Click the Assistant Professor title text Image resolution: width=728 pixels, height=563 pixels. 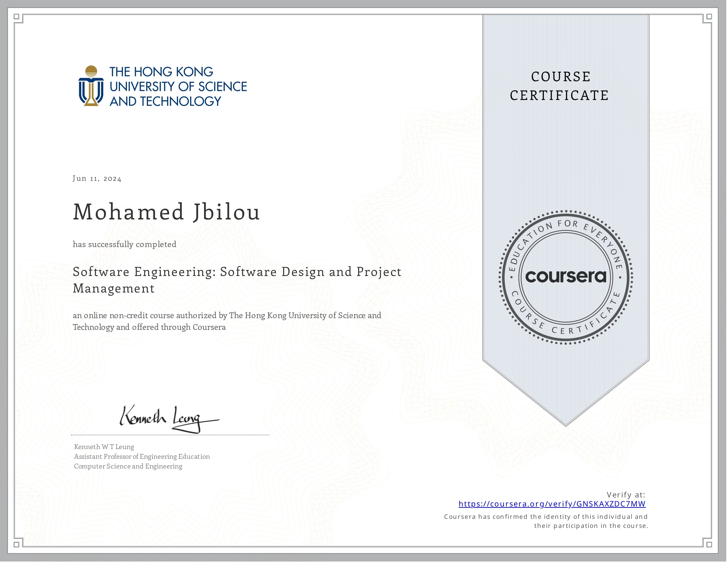coord(142,456)
